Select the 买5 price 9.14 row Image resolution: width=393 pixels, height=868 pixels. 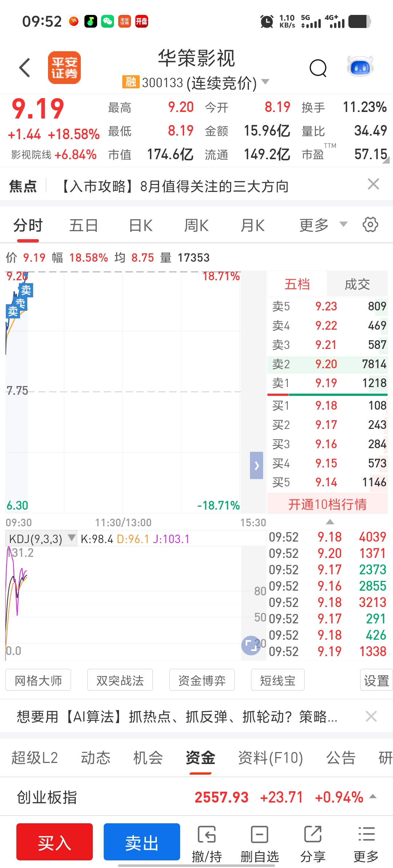coord(327,482)
